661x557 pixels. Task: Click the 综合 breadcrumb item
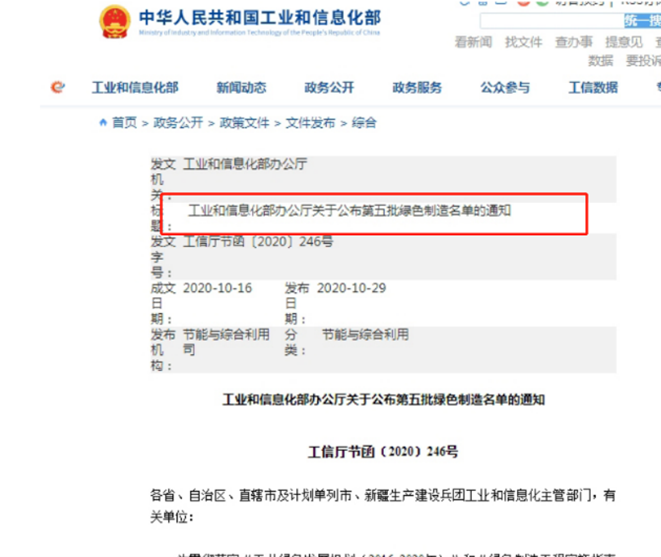pyautogui.click(x=365, y=122)
